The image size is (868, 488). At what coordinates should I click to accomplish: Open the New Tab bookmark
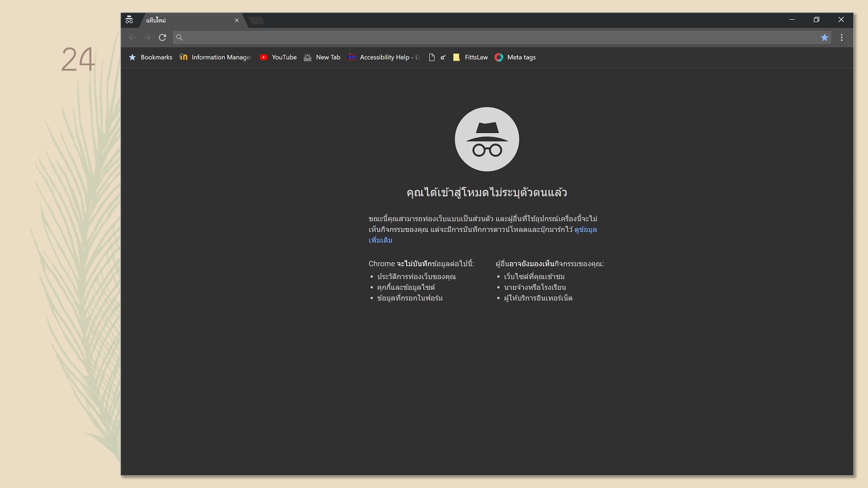(322, 57)
